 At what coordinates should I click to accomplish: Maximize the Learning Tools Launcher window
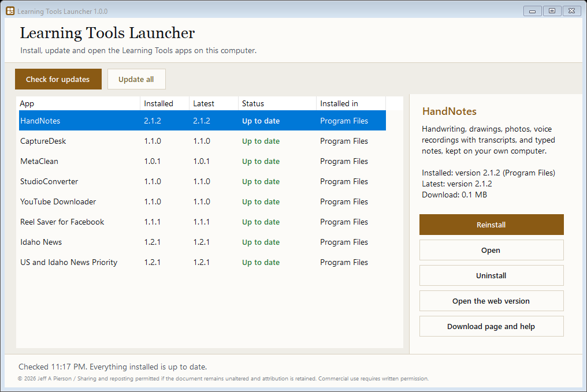click(x=552, y=11)
